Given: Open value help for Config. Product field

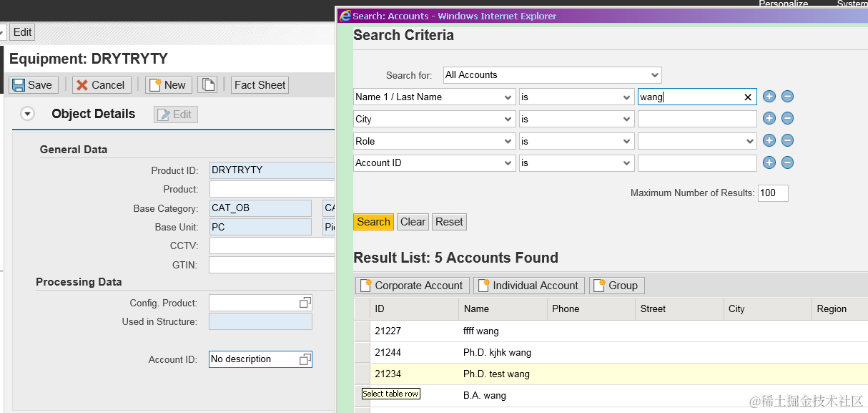Looking at the screenshot, I should (x=305, y=303).
